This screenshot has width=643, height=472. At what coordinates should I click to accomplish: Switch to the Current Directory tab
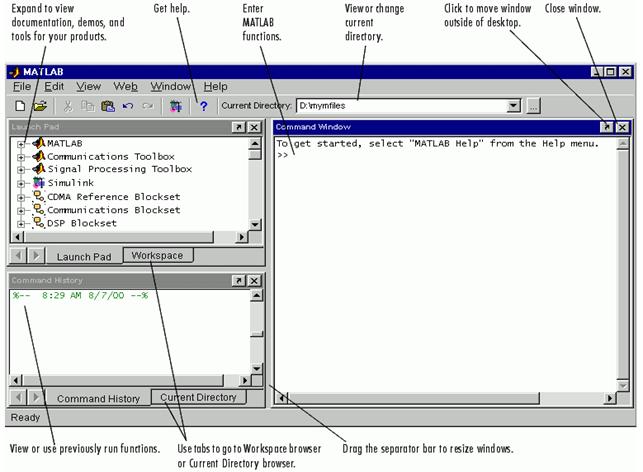tap(198, 398)
